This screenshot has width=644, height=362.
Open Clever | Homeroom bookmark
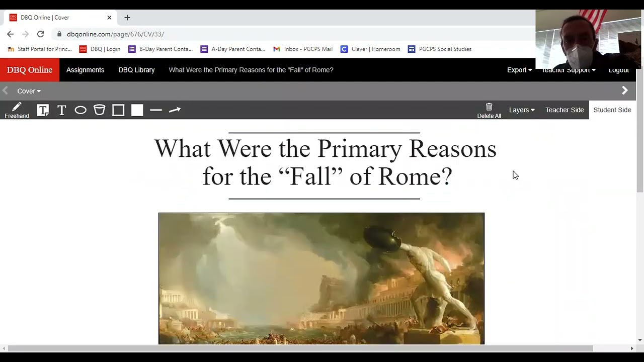370,49
